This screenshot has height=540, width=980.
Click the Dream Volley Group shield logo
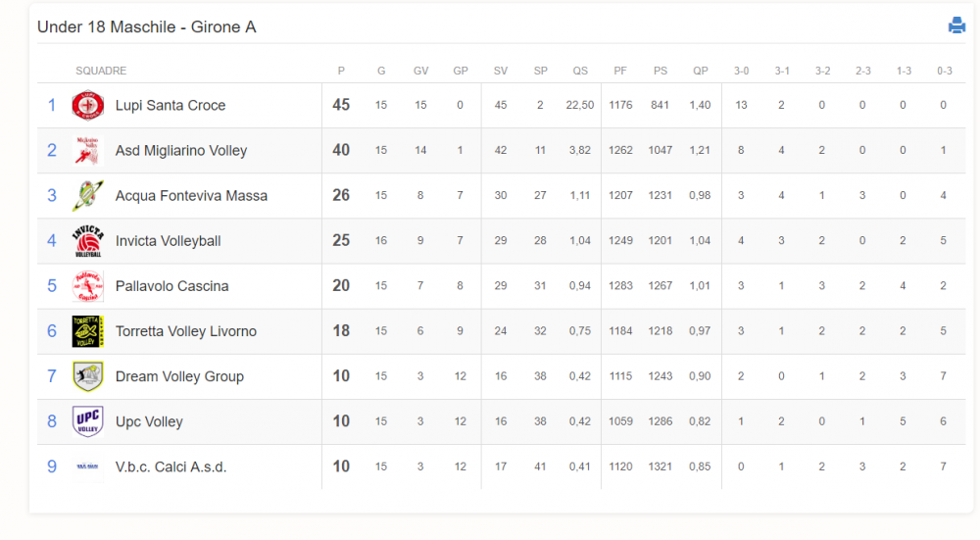click(87, 376)
